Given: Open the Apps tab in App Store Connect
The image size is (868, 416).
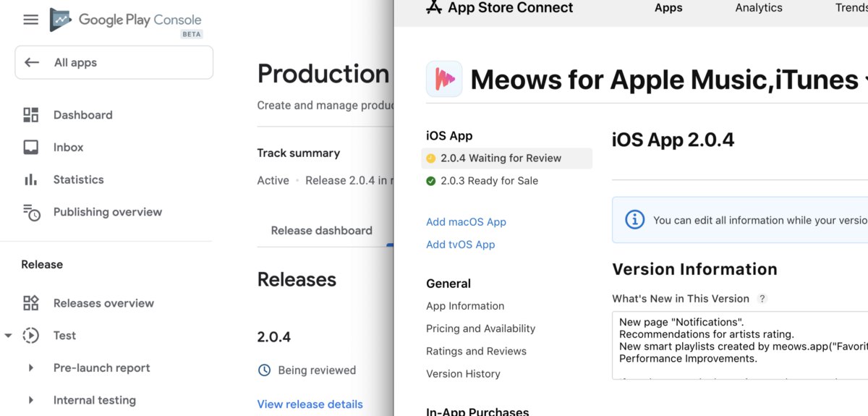Looking at the screenshot, I should click(668, 8).
